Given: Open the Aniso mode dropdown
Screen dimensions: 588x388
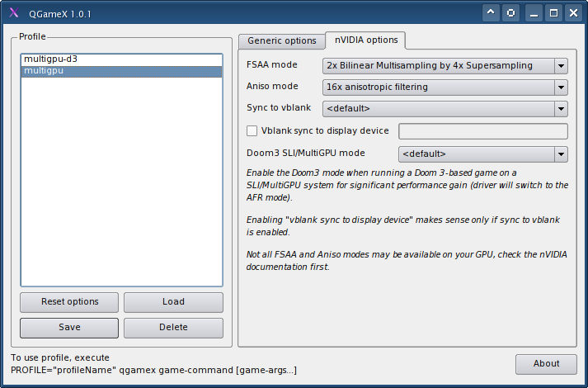Looking at the screenshot, I should (445, 87).
